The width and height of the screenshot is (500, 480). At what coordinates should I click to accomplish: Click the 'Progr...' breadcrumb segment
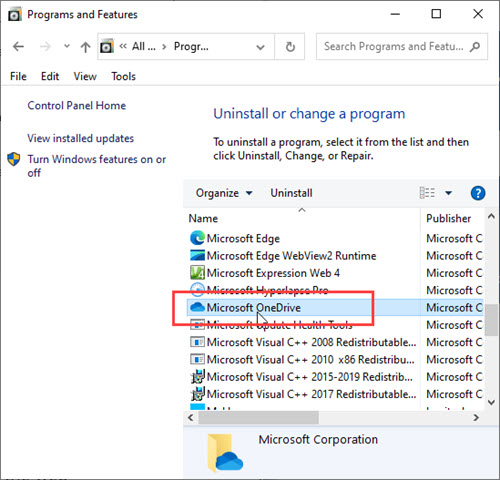pos(191,46)
